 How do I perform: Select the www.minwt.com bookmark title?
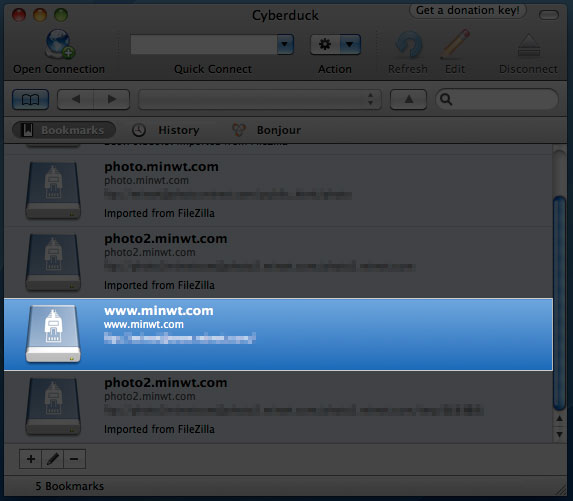tap(159, 311)
